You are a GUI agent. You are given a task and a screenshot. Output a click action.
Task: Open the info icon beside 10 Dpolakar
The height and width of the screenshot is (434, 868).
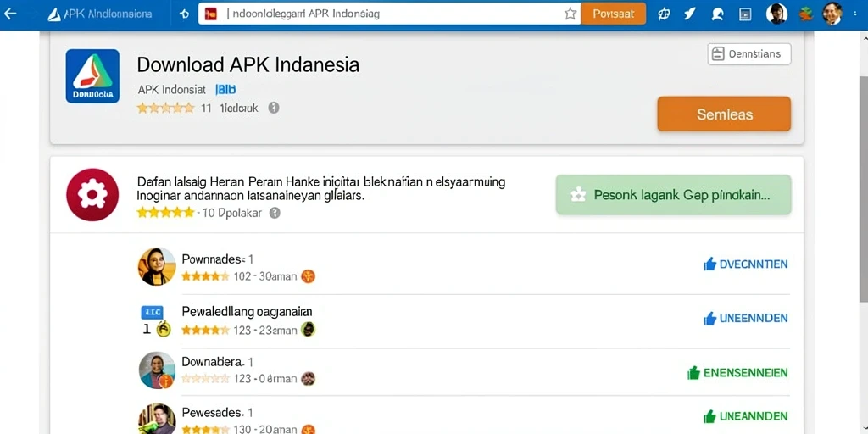click(275, 213)
